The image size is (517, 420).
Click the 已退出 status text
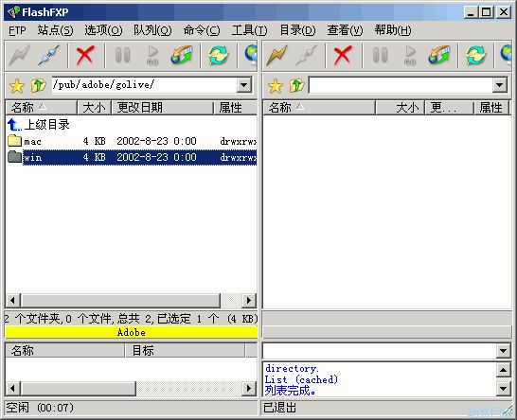(279, 408)
